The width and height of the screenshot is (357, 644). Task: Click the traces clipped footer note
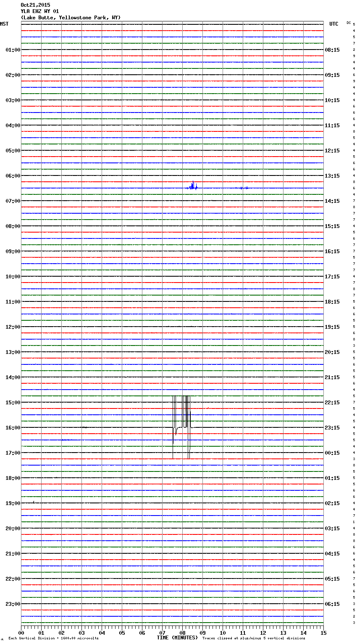click(254, 638)
